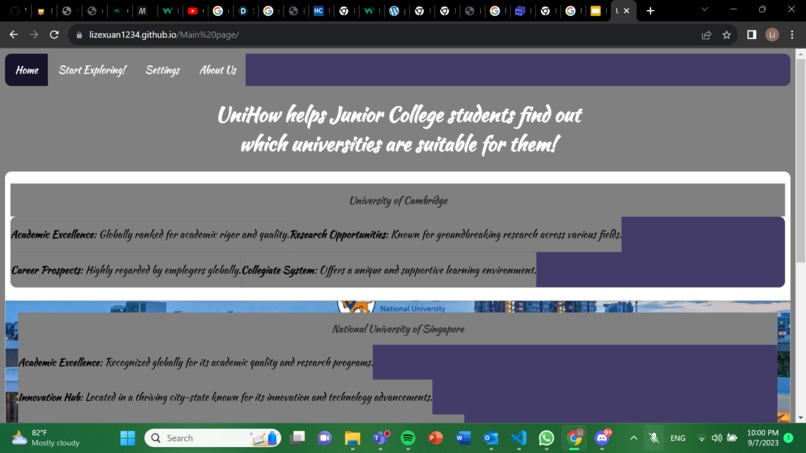Toggle the muted microphone tray icon

pyautogui.click(x=654, y=438)
